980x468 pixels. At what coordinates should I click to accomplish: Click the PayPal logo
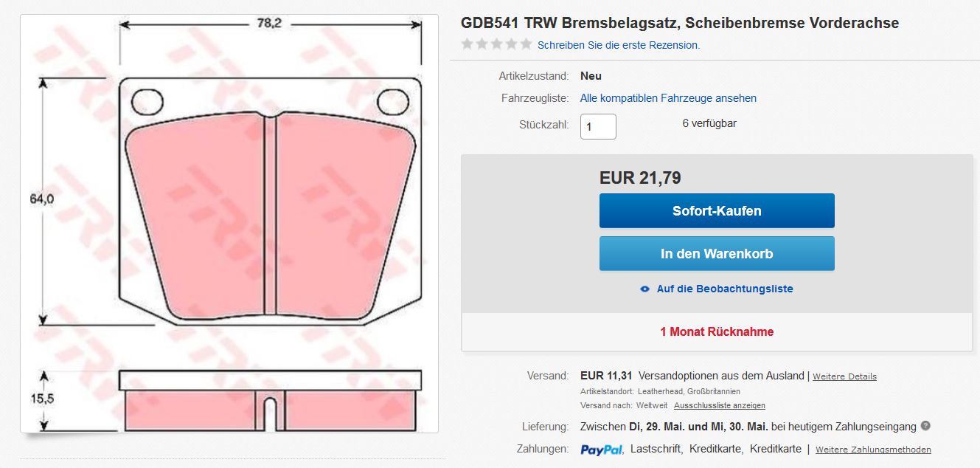pyautogui.click(x=602, y=450)
